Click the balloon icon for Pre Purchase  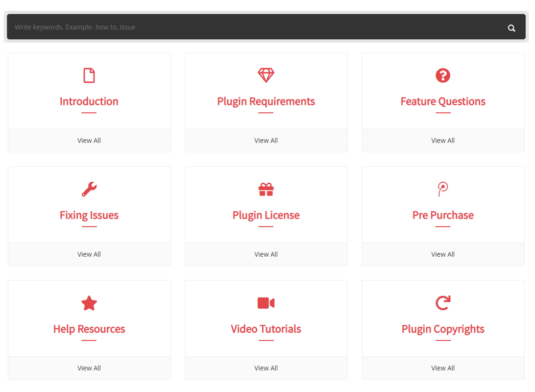coord(443,188)
